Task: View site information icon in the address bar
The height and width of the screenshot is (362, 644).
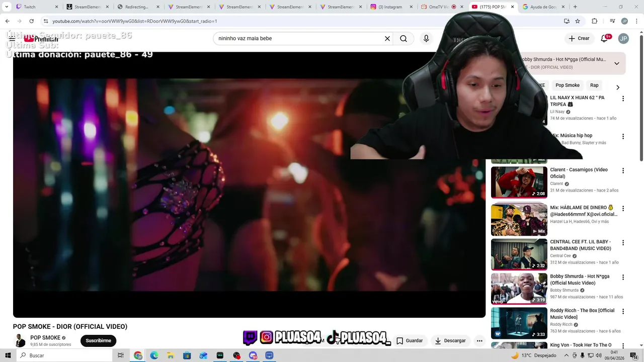Action: pos(46,21)
